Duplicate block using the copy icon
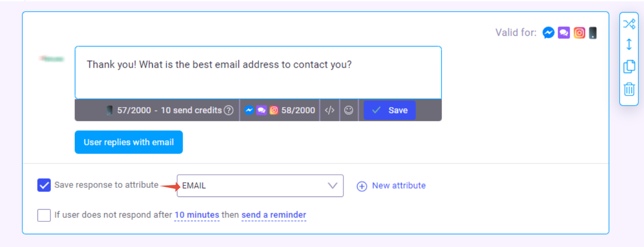Image resolution: width=644 pixels, height=247 pixels. [x=629, y=67]
